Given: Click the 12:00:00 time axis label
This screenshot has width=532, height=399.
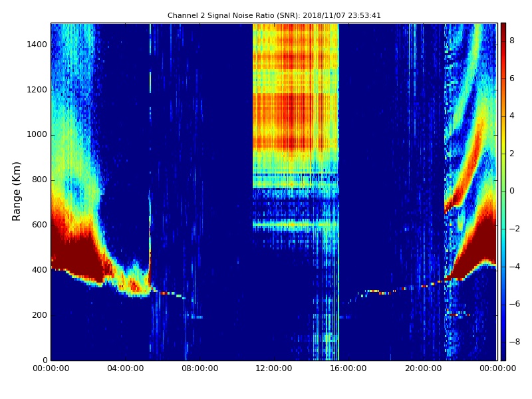Looking at the screenshot, I should click(274, 368).
